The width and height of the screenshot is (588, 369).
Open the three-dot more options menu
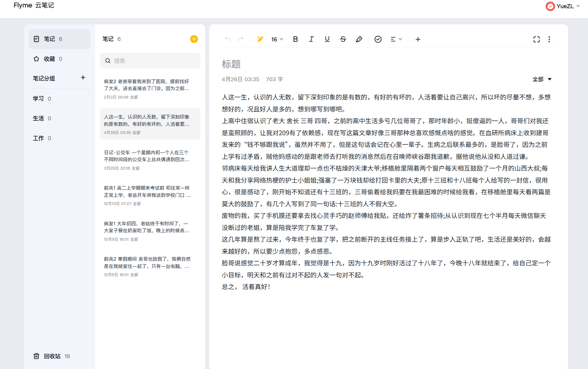click(x=549, y=39)
